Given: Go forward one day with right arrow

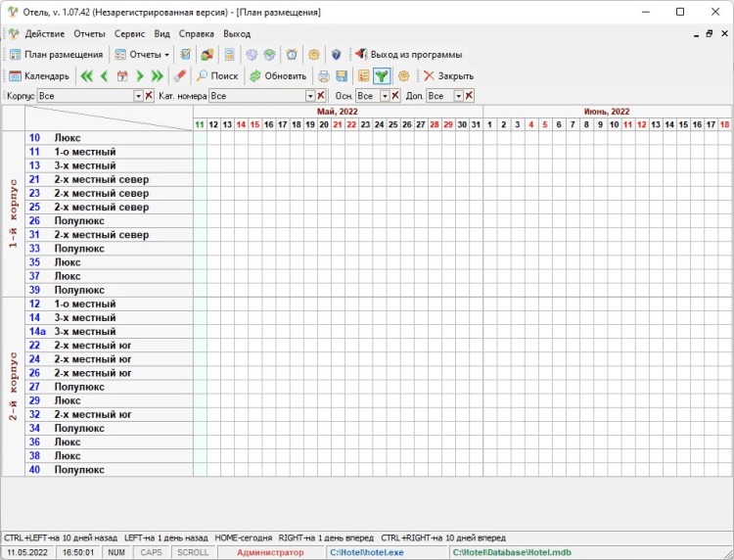Looking at the screenshot, I should [140, 75].
